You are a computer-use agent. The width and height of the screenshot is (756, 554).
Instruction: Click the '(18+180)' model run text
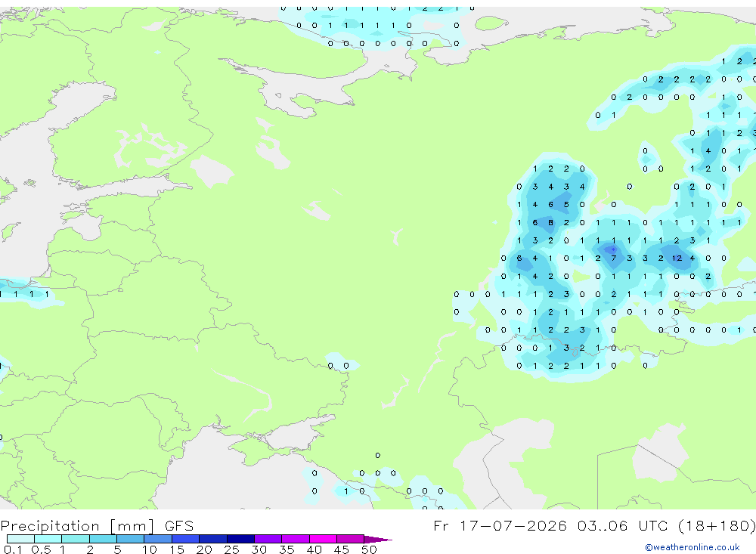[717, 525]
